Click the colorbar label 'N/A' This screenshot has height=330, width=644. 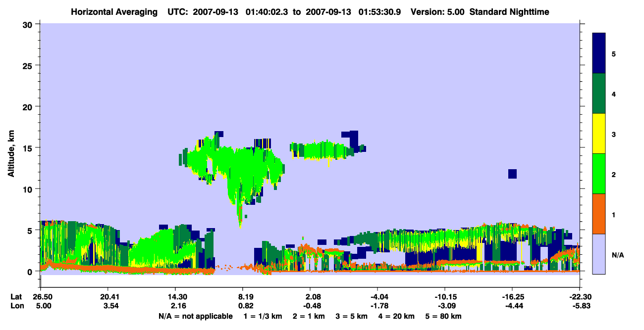[x=617, y=255]
